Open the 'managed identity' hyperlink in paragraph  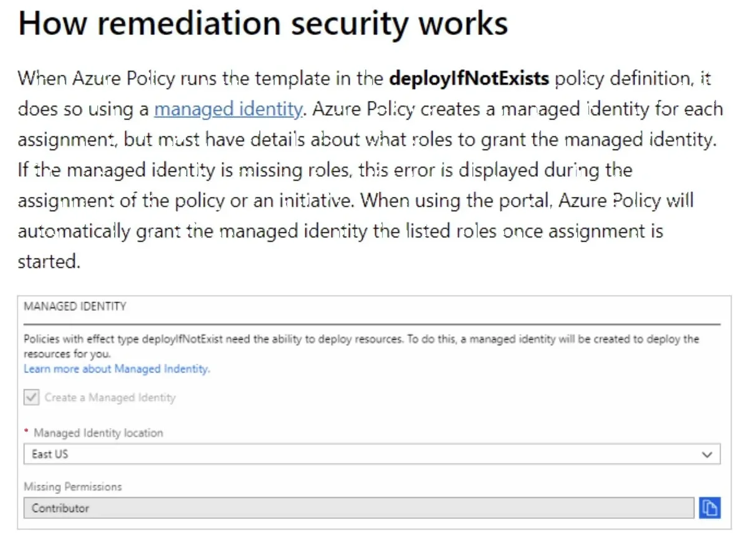coord(228,109)
